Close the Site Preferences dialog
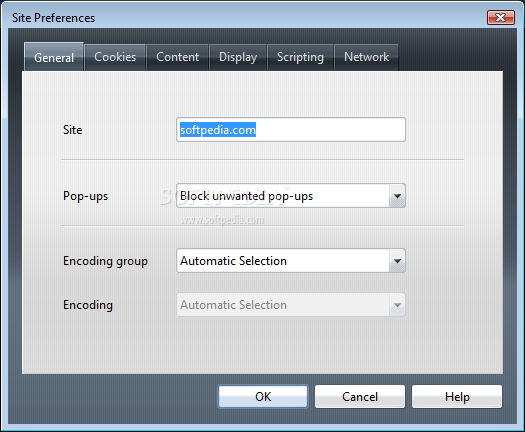The height and width of the screenshot is (432, 525). [x=501, y=17]
